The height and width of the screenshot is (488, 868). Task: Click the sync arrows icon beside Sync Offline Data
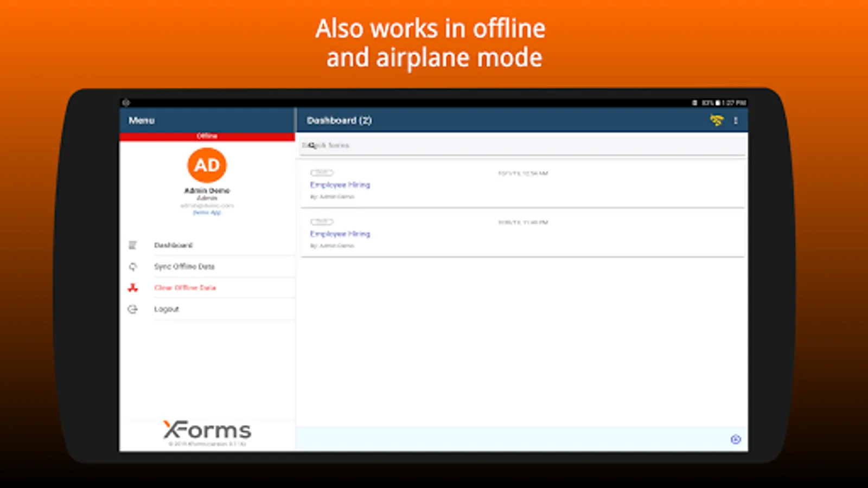[132, 266]
